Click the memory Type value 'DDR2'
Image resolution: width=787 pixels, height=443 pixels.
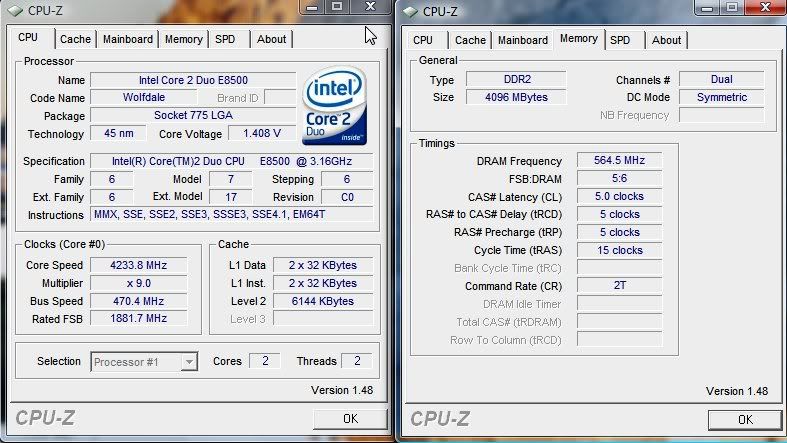(516, 79)
